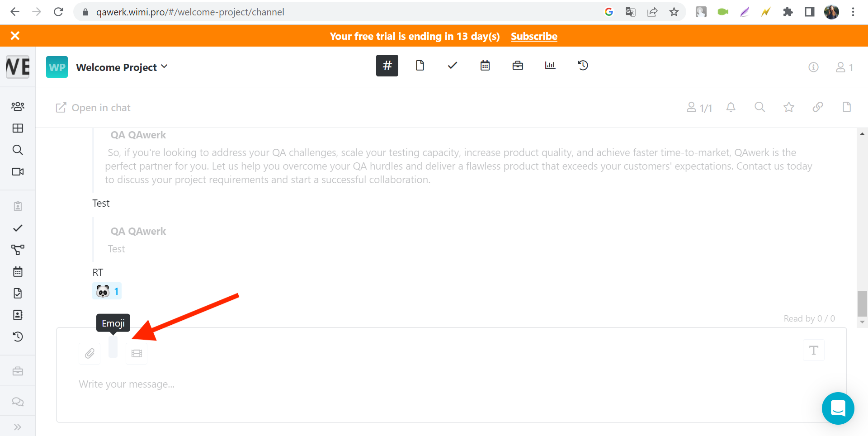Toggle text formatting T button
Image resolution: width=868 pixels, height=436 pixels.
click(x=814, y=350)
